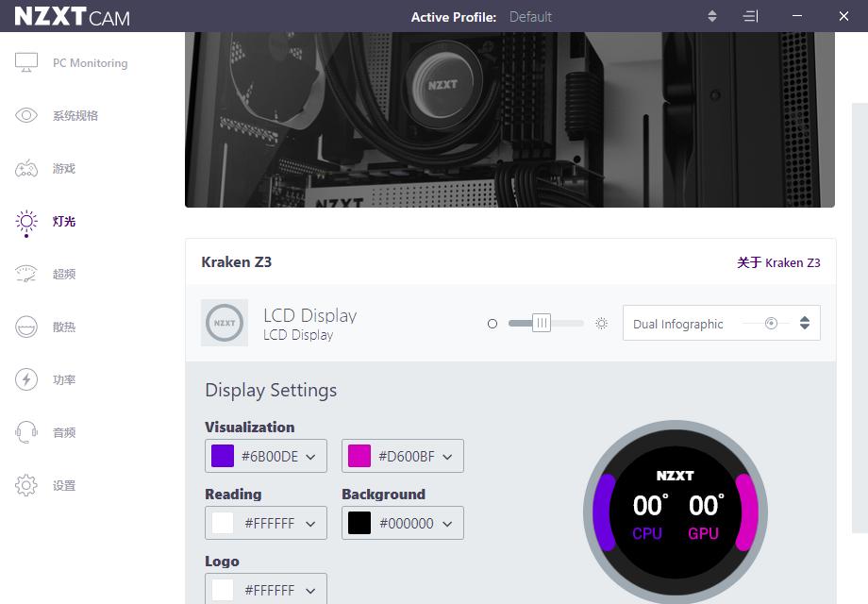Go to 散热 menu item
This screenshot has height=604, width=868.
point(63,327)
